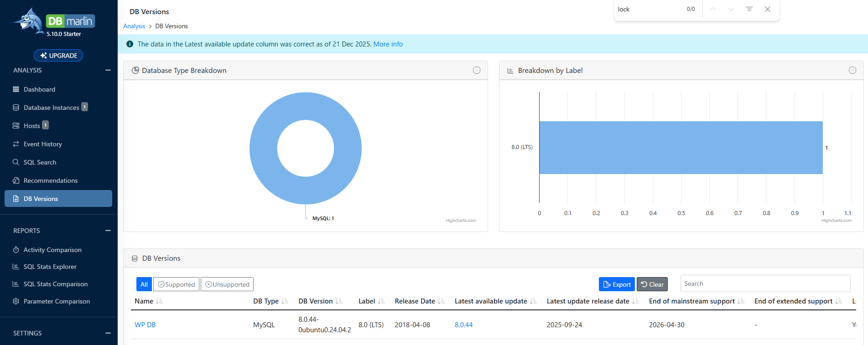Clear the table filters

pos(652,284)
